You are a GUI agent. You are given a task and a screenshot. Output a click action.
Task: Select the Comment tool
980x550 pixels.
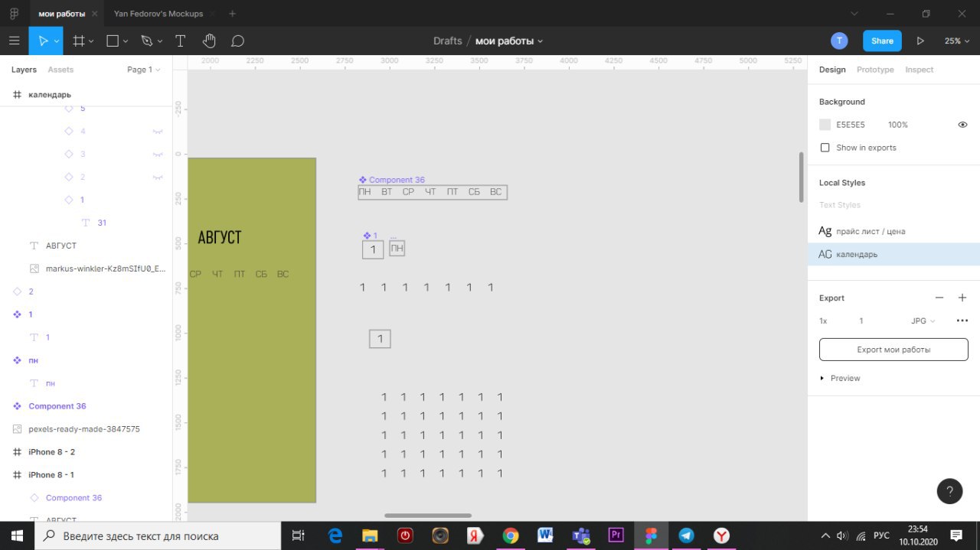click(x=237, y=41)
